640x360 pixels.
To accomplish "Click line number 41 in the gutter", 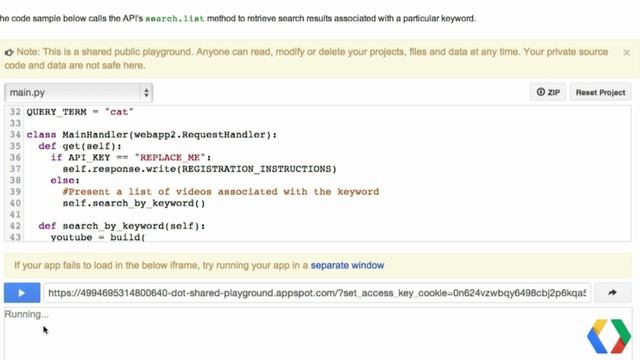I will click(x=15, y=215).
